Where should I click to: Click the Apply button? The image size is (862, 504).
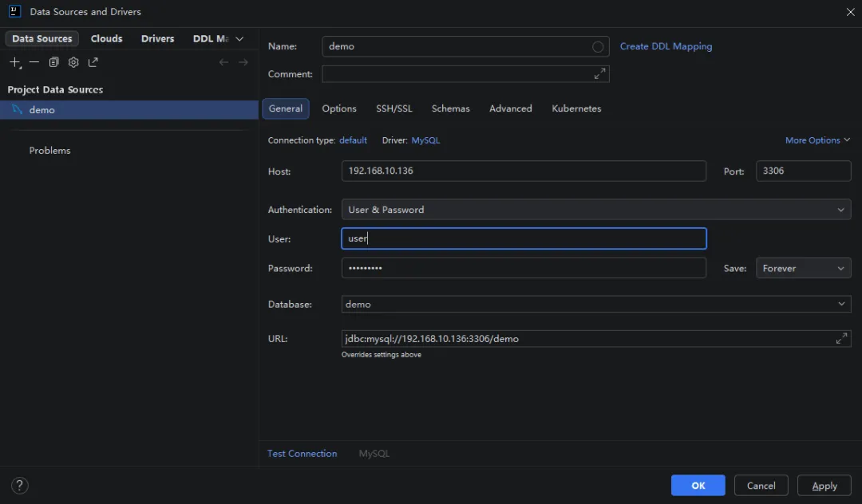(x=824, y=486)
